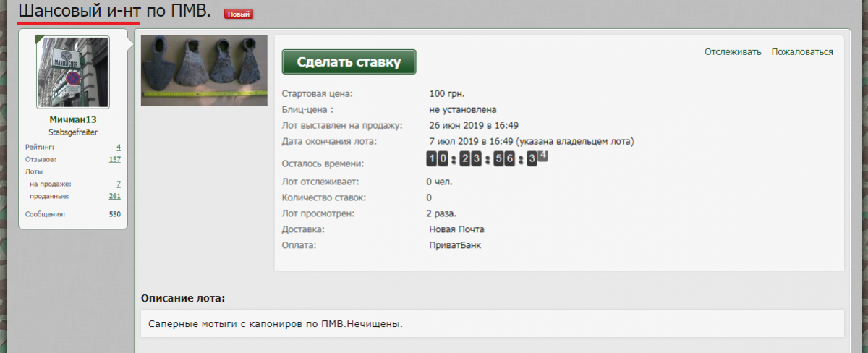868x353 pixels.
Task: Select the start price value 100 грн.
Action: 446,93
